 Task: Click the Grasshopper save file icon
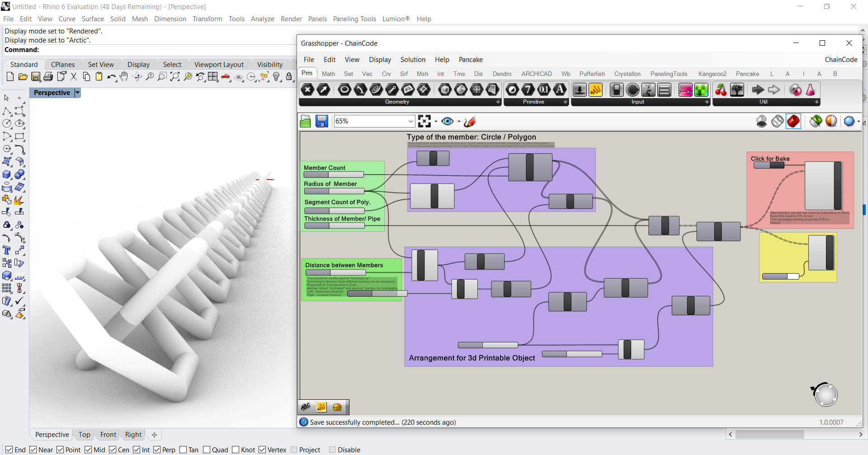point(321,121)
